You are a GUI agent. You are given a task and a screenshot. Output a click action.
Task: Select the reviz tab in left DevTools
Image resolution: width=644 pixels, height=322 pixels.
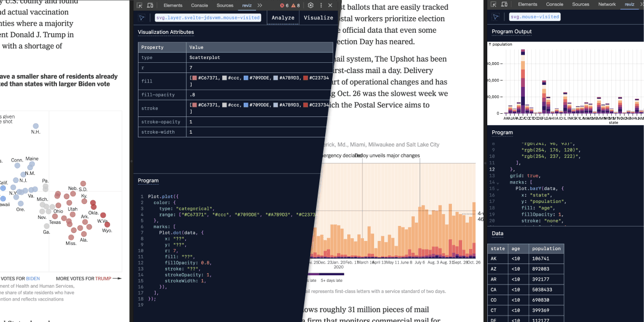pyautogui.click(x=246, y=5)
